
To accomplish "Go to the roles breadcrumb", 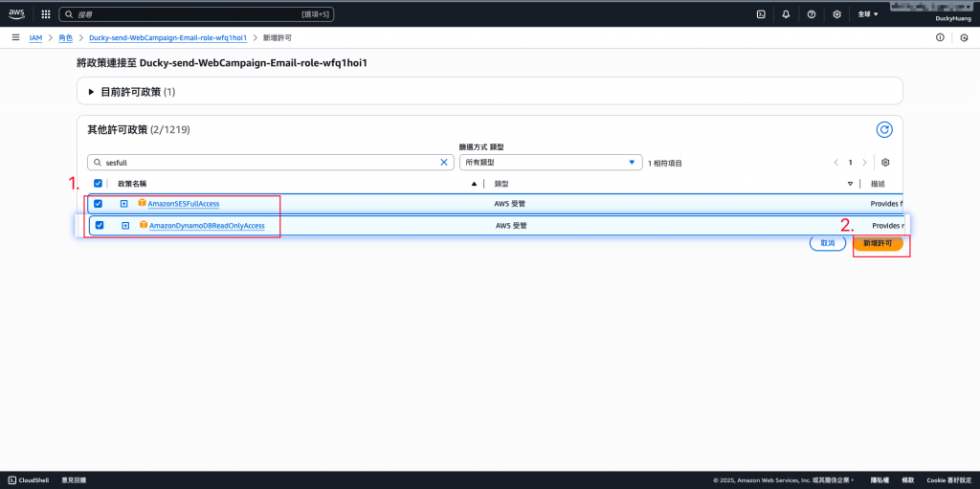I will [66, 37].
